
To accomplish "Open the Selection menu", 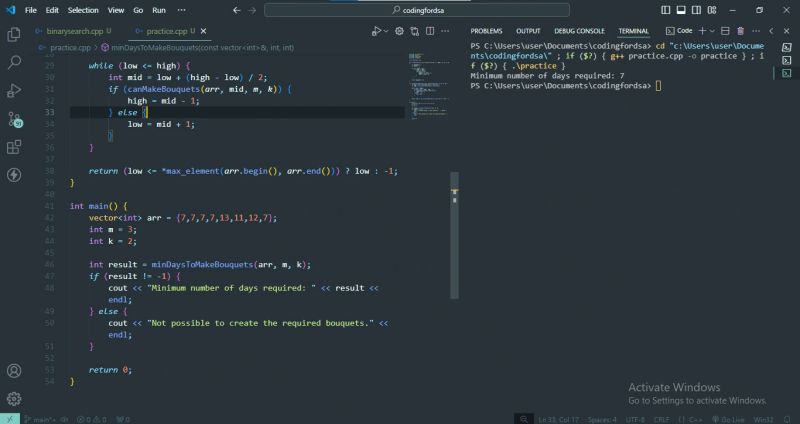I will 83,9.
